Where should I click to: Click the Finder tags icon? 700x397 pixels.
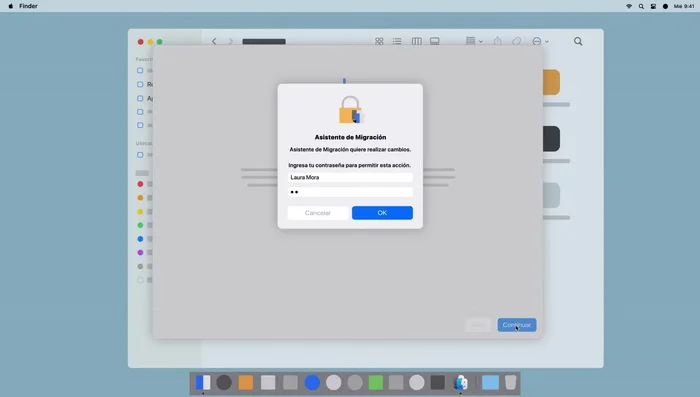517,41
